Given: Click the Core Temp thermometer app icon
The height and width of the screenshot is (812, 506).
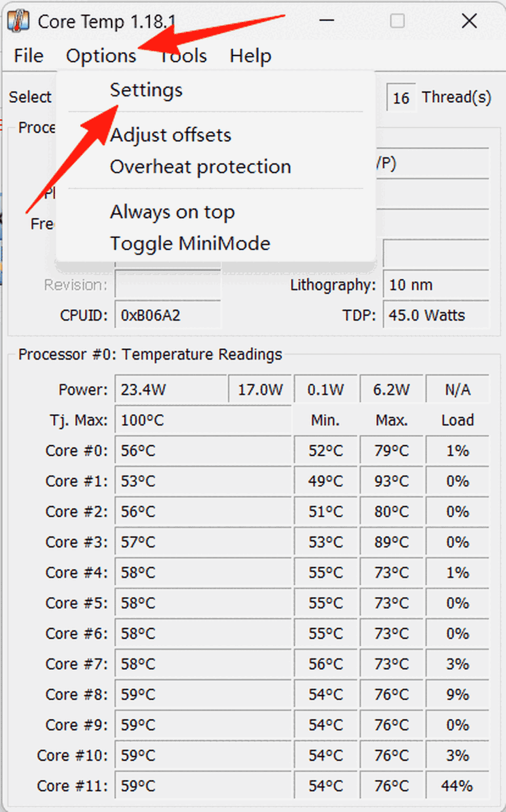Looking at the screenshot, I should point(18,21).
